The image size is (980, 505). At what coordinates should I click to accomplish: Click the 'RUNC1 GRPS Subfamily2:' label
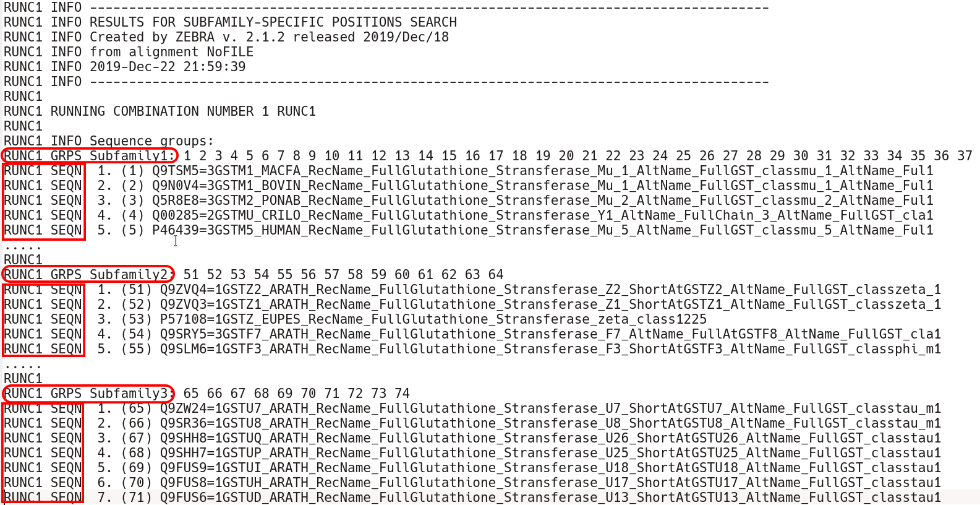click(90, 275)
